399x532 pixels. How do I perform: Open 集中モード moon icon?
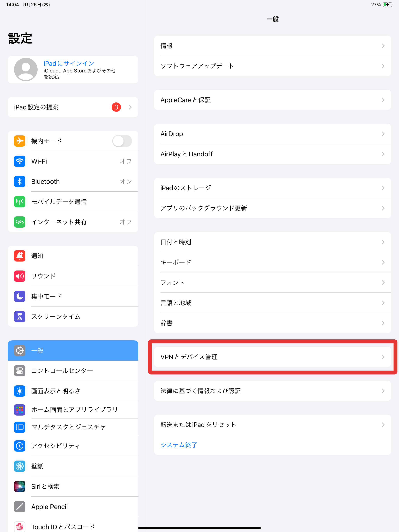pos(19,296)
